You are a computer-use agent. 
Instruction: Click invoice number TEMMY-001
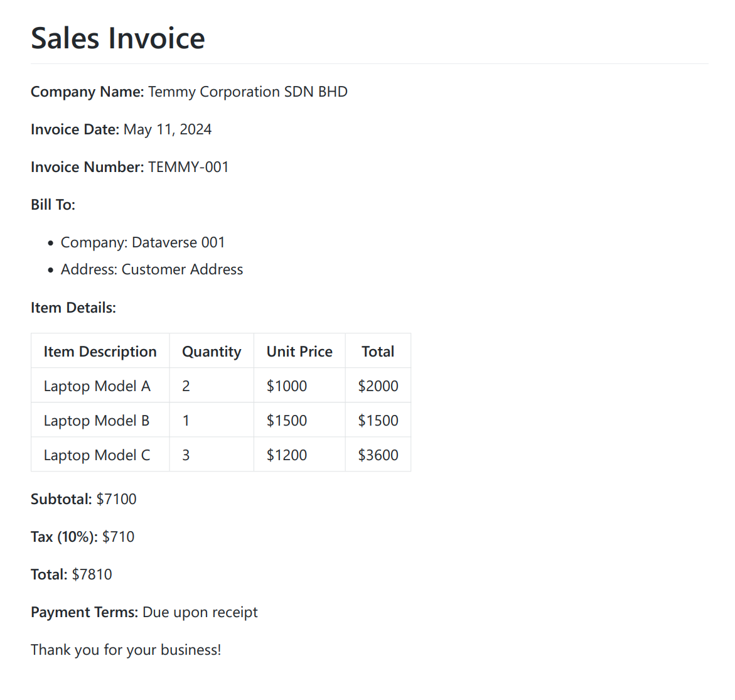[x=188, y=167]
